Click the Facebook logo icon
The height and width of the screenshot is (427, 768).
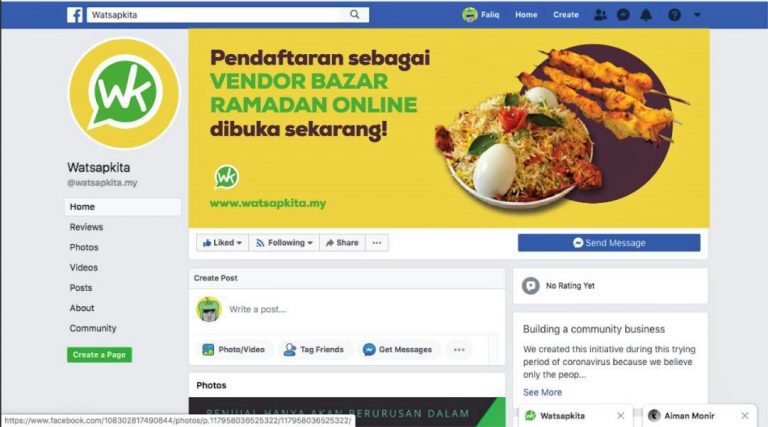[75, 15]
